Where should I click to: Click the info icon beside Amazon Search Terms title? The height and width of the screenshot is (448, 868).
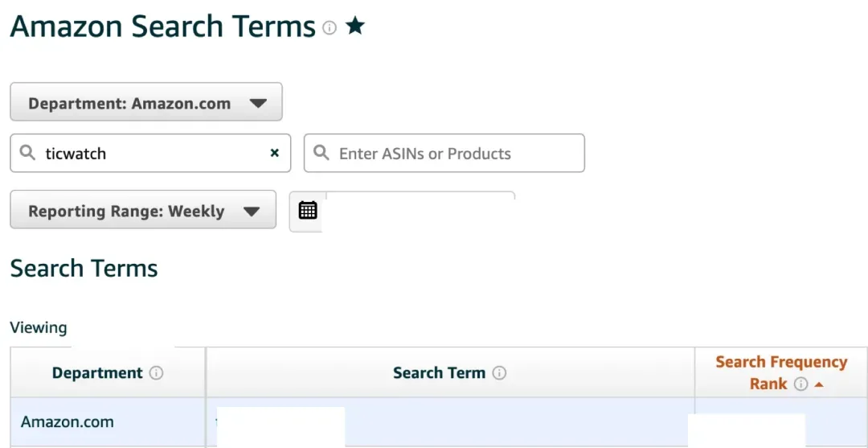point(330,27)
